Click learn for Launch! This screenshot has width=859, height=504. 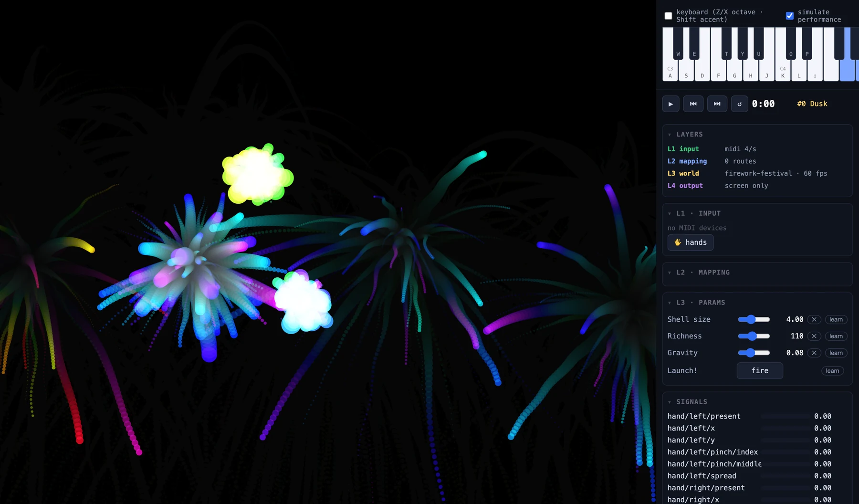pos(832,371)
